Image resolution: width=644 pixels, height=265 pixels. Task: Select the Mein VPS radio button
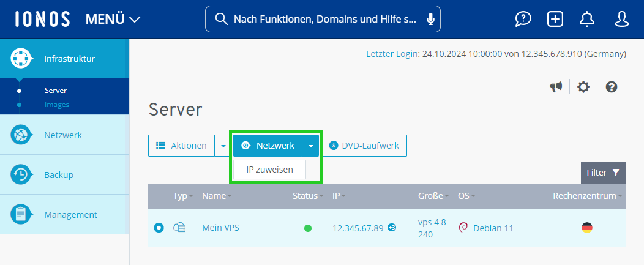pos(159,227)
